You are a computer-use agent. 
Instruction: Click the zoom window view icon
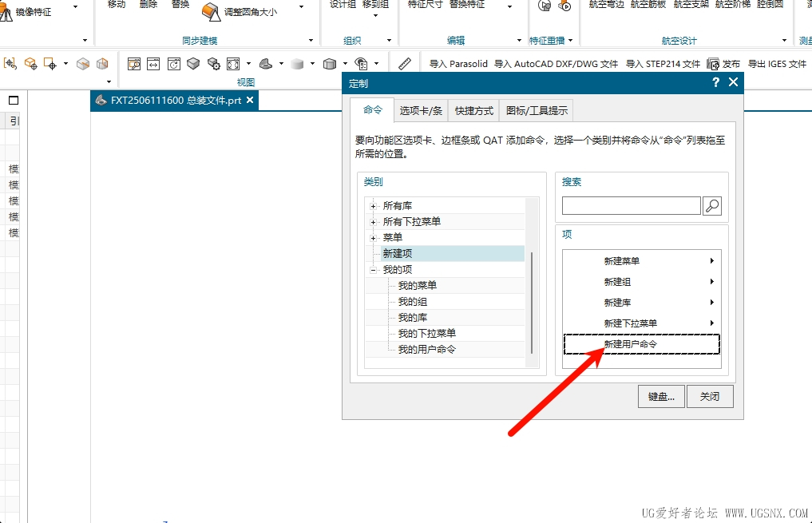[134, 64]
